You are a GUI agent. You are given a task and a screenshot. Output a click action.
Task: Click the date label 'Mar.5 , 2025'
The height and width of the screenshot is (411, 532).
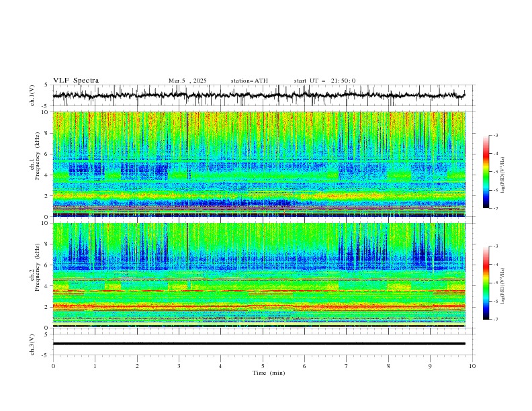pos(187,81)
